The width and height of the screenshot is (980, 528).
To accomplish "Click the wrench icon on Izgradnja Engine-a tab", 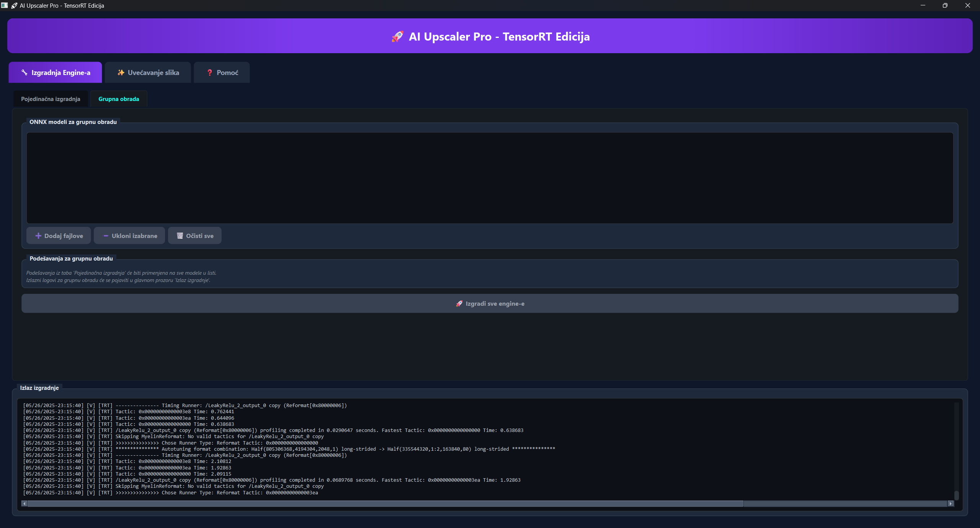I will [x=24, y=72].
